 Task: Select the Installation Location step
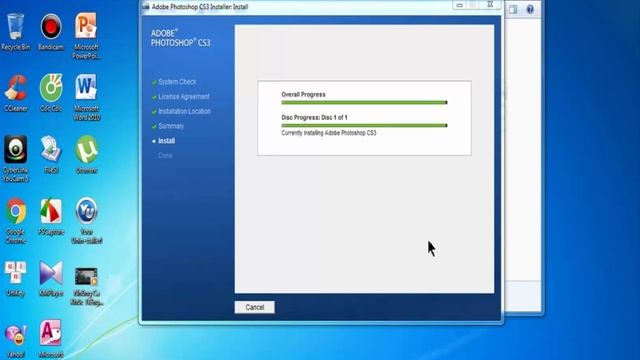click(x=184, y=111)
